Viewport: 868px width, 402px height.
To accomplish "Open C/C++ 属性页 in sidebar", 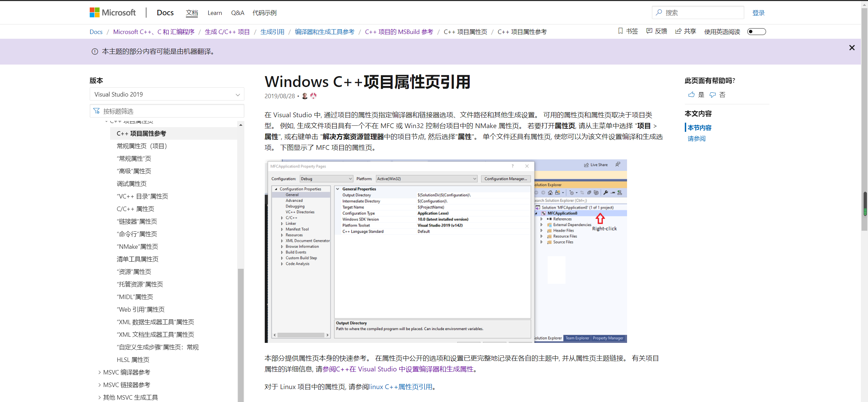I will pos(135,209).
